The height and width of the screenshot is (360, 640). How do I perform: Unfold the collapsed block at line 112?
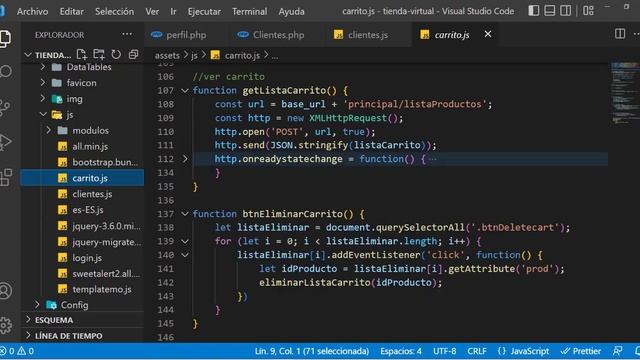pyautogui.click(x=185, y=159)
